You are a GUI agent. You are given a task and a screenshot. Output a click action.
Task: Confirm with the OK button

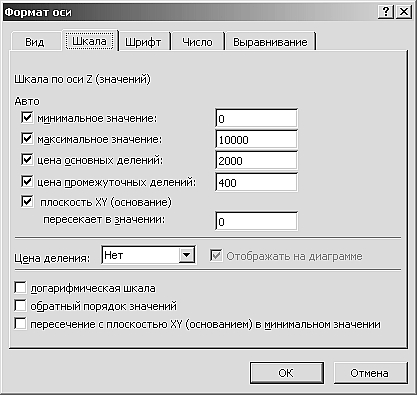(x=286, y=373)
